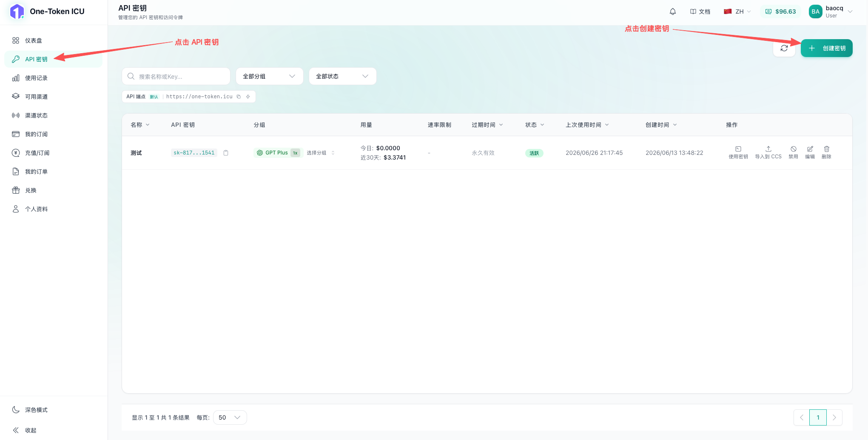The image size is (868, 440).
Task: Click the 显示 1 至 1 共 1 条结果 text
Action: click(161, 417)
